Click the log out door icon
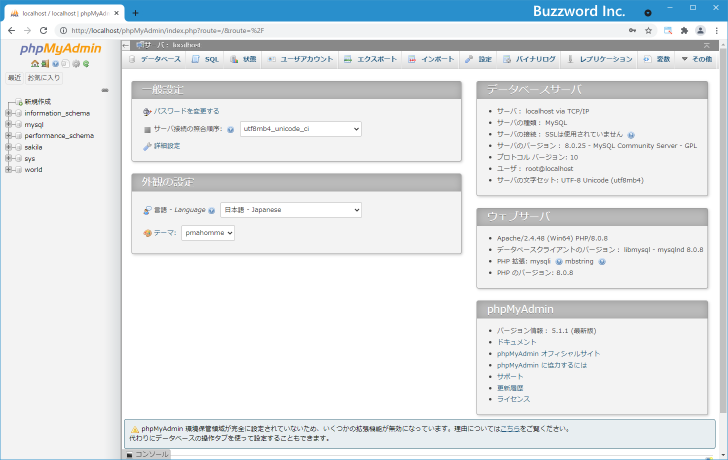 click(x=45, y=64)
